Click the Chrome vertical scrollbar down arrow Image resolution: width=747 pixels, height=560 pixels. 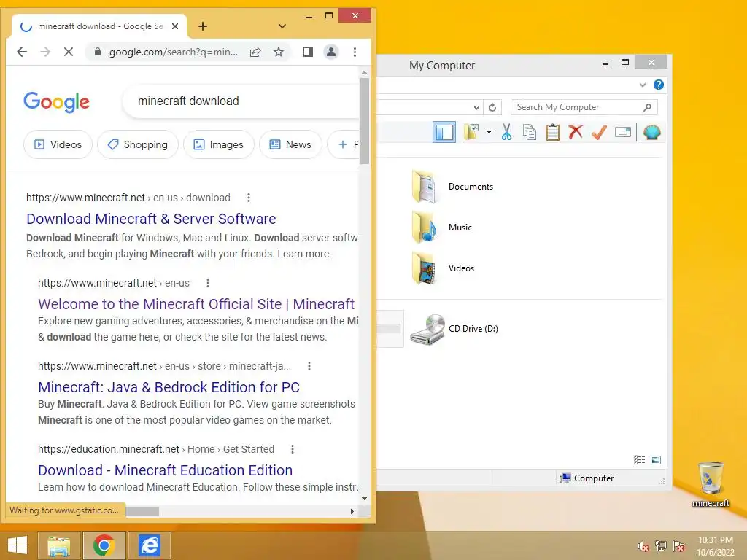pyautogui.click(x=365, y=499)
